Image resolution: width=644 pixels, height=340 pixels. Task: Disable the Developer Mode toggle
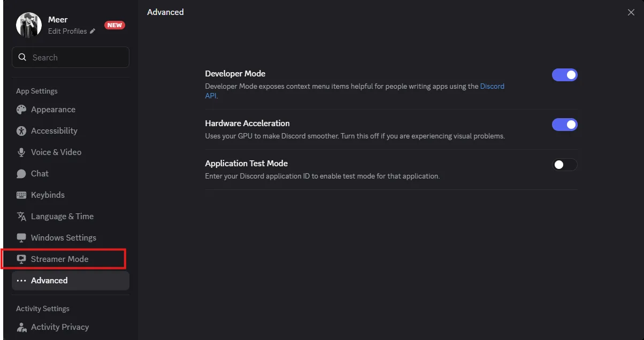coord(564,75)
